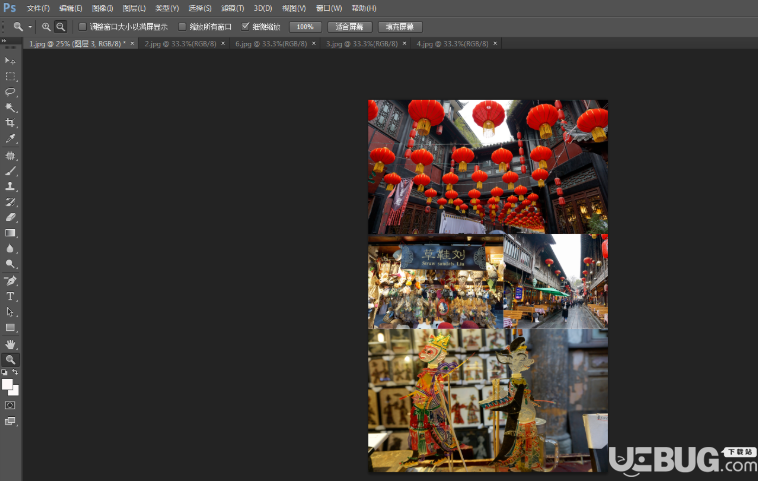
Task: Open the Filter (T) menu
Action: click(233, 8)
